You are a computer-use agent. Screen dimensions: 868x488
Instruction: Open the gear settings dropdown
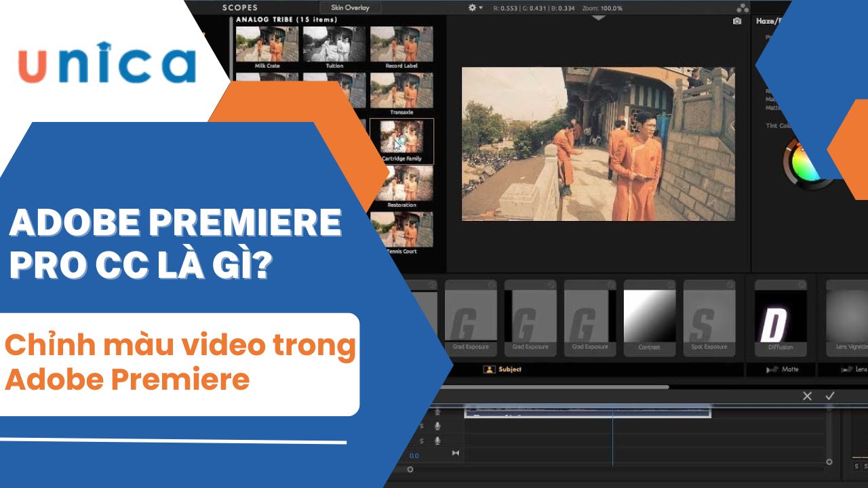click(x=475, y=7)
